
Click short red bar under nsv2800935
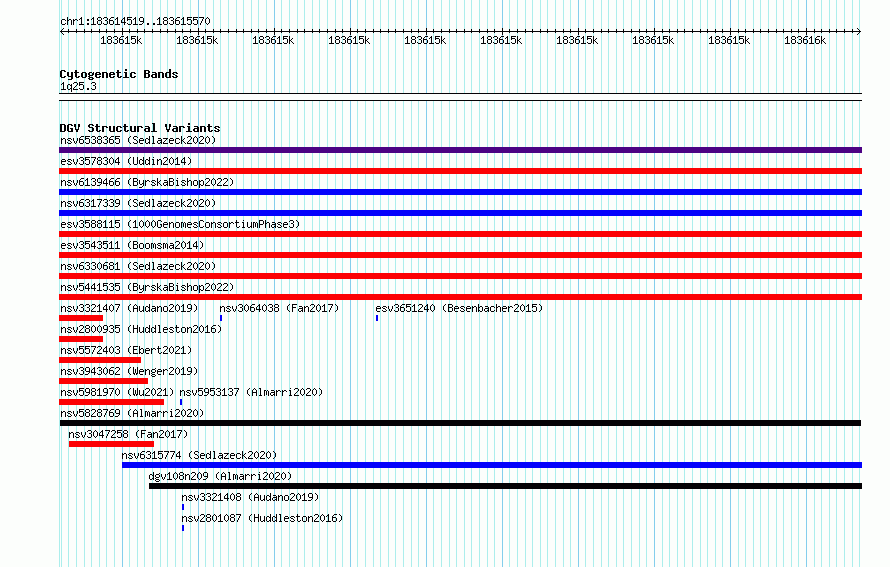pyautogui.click(x=81, y=339)
